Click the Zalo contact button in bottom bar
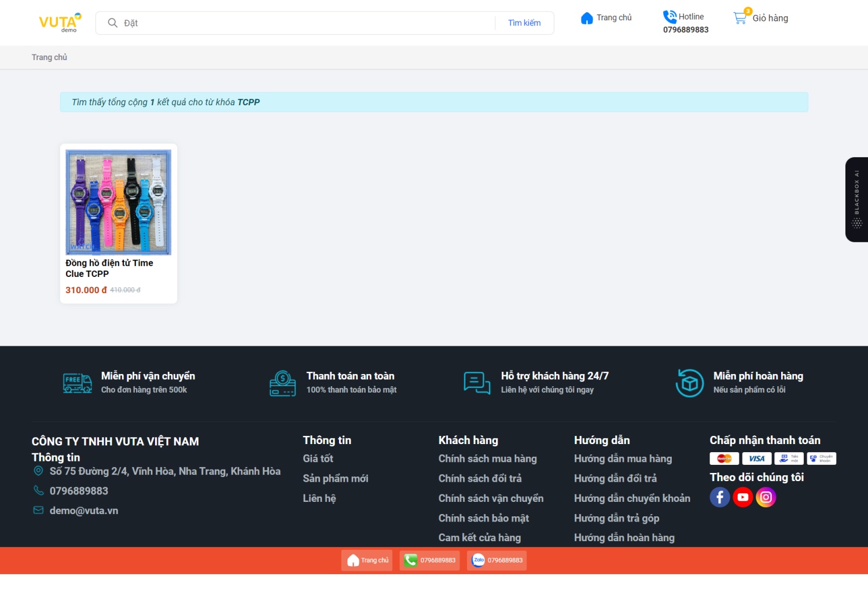This screenshot has width=868, height=599. click(x=496, y=560)
